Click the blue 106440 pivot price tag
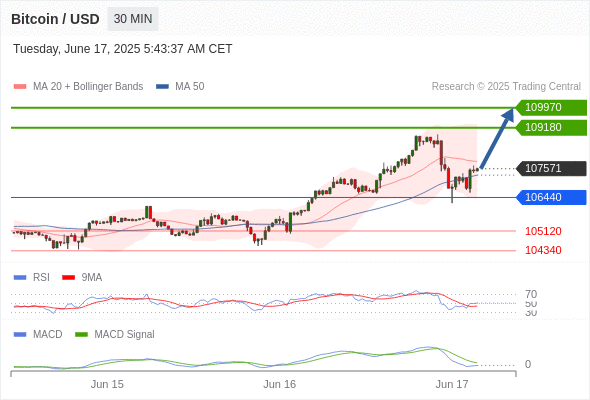Screen dimensions: 590x400 coord(551,197)
